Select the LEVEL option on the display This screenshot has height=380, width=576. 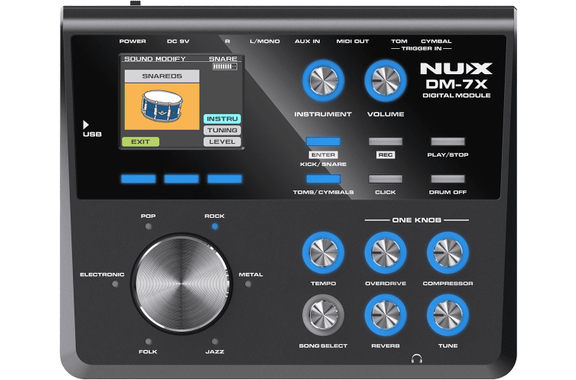click(222, 141)
